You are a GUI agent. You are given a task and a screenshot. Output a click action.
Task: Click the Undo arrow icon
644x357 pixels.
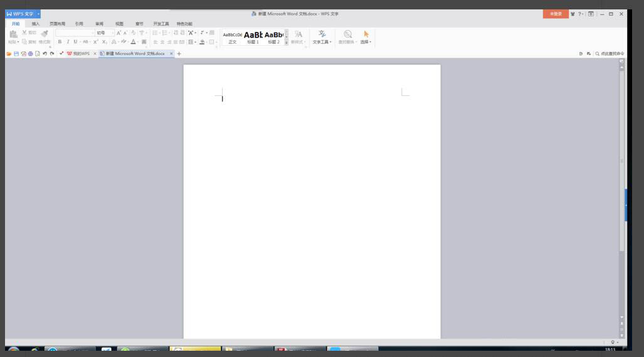pos(45,54)
